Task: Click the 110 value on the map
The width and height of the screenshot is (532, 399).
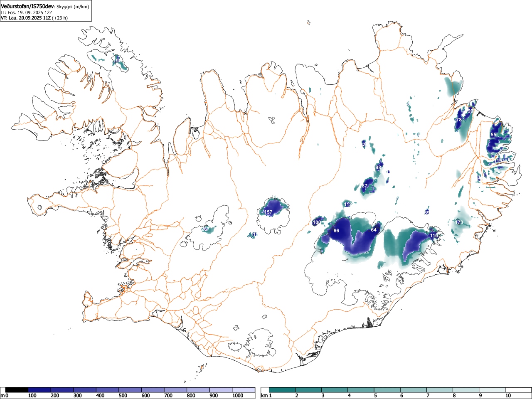Action: tap(434, 236)
